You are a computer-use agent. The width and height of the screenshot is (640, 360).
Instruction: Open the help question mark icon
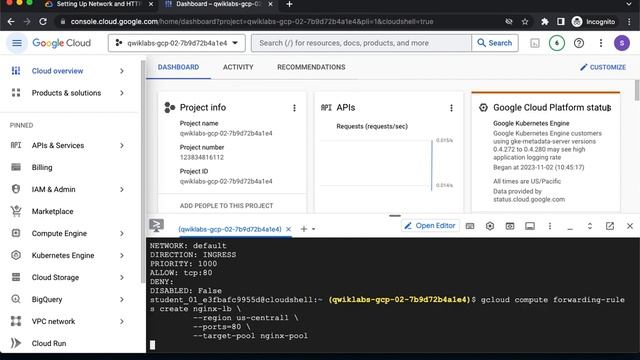(579, 43)
